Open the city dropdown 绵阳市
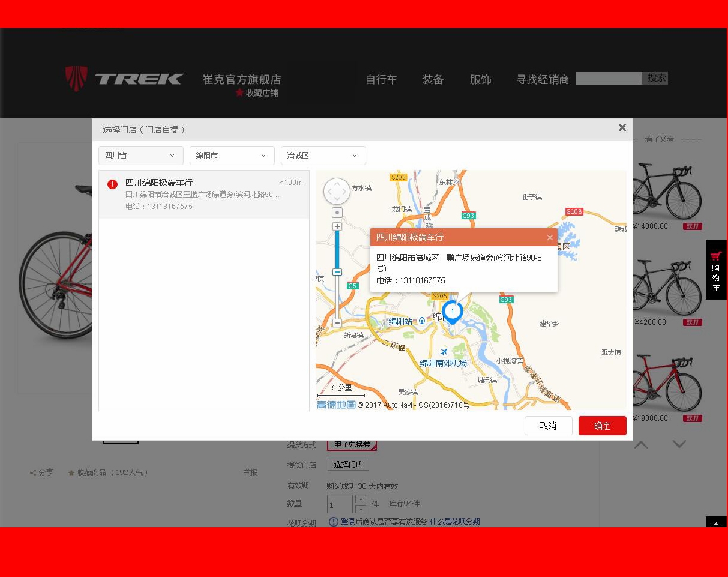 [232, 156]
